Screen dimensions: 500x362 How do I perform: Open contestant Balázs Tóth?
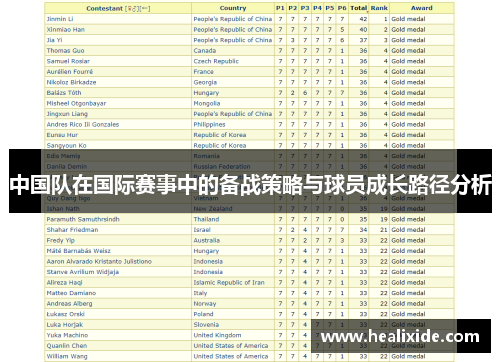[64, 93]
